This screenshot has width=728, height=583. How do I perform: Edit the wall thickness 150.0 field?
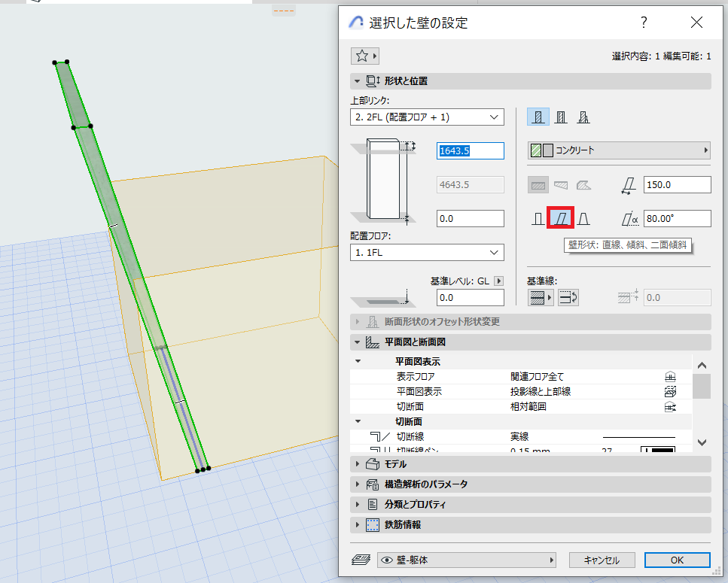tap(677, 184)
